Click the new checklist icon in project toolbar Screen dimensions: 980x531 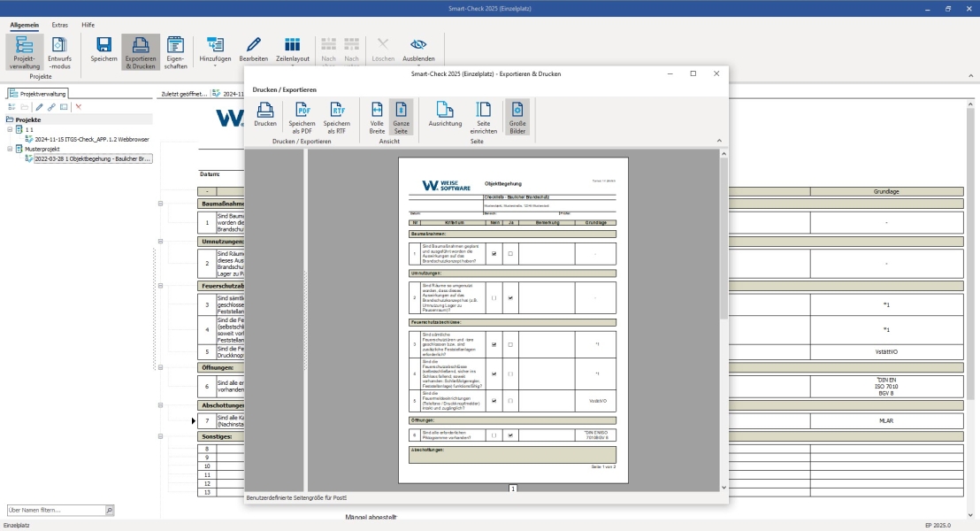pos(11,107)
